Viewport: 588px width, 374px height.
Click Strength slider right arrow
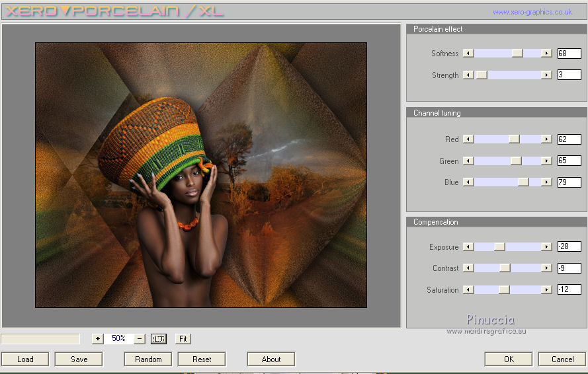pyautogui.click(x=546, y=75)
